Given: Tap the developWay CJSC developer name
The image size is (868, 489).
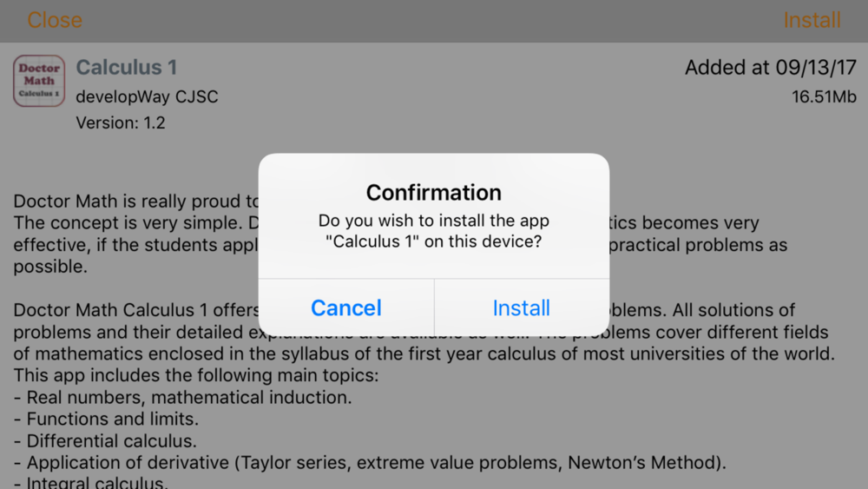Looking at the screenshot, I should coord(147,97).
